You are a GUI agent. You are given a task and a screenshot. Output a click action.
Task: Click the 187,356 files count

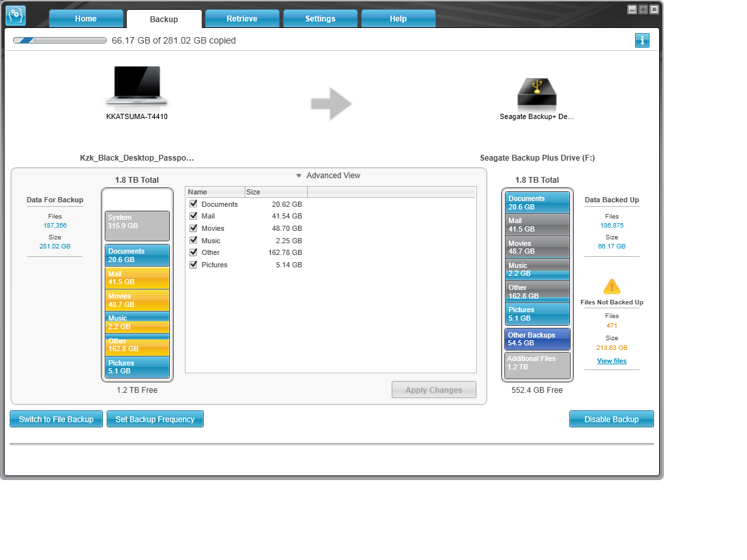tap(55, 226)
